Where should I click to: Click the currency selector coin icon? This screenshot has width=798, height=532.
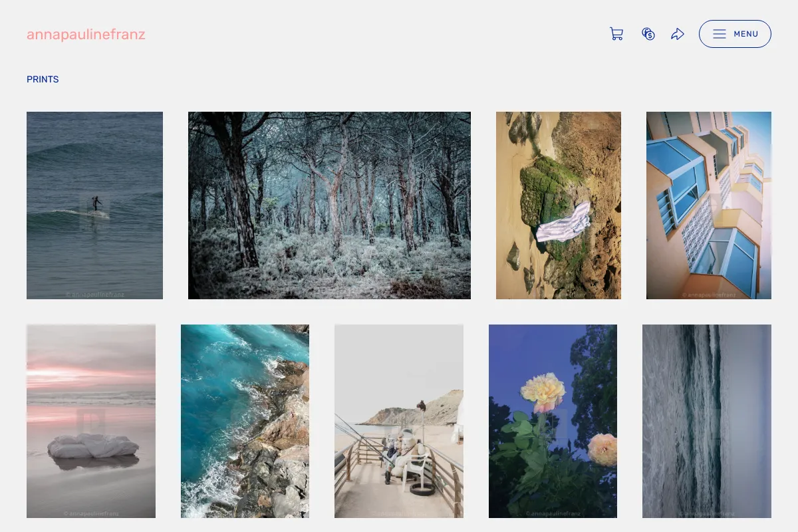tap(648, 34)
